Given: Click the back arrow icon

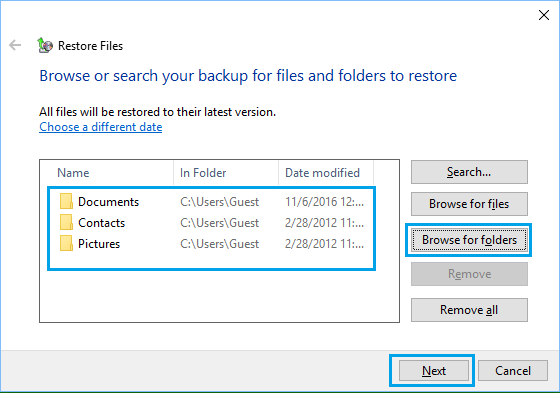Looking at the screenshot, I should coord(15,45).
